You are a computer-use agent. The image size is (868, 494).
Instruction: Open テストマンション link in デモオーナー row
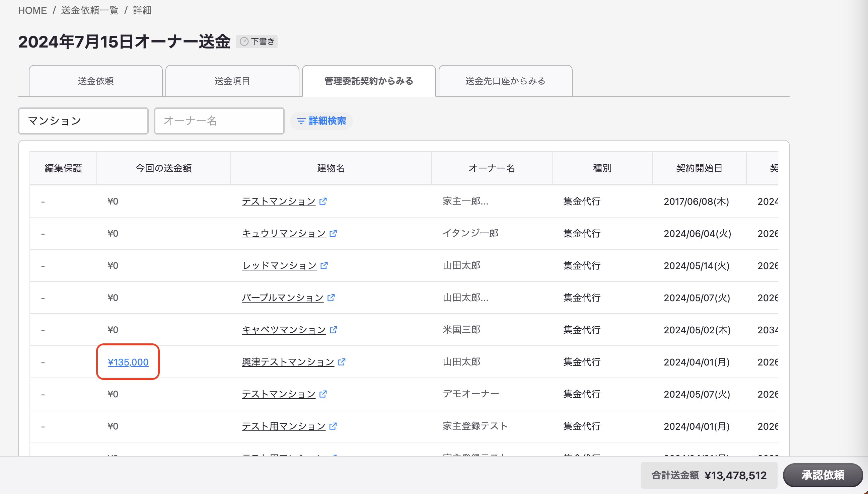pos(279,394)
